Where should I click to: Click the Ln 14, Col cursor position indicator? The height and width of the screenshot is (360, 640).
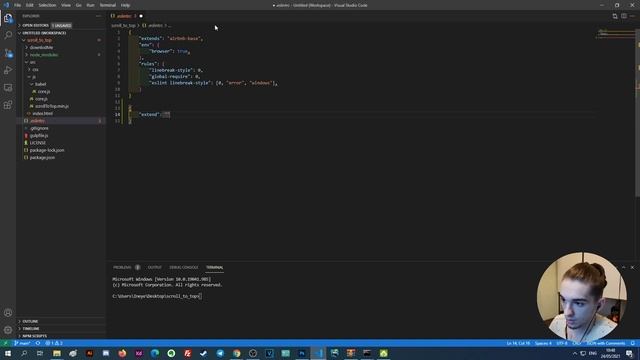pos(518,343)
